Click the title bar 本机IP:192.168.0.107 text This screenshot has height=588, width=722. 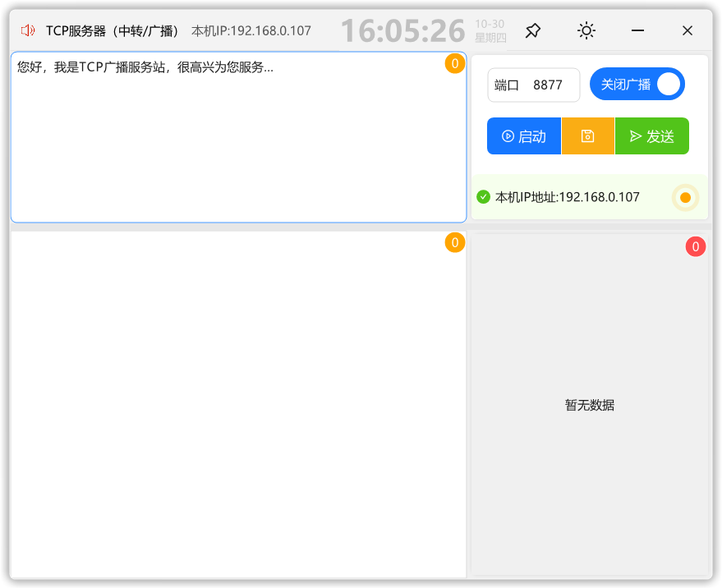[251, 31]
